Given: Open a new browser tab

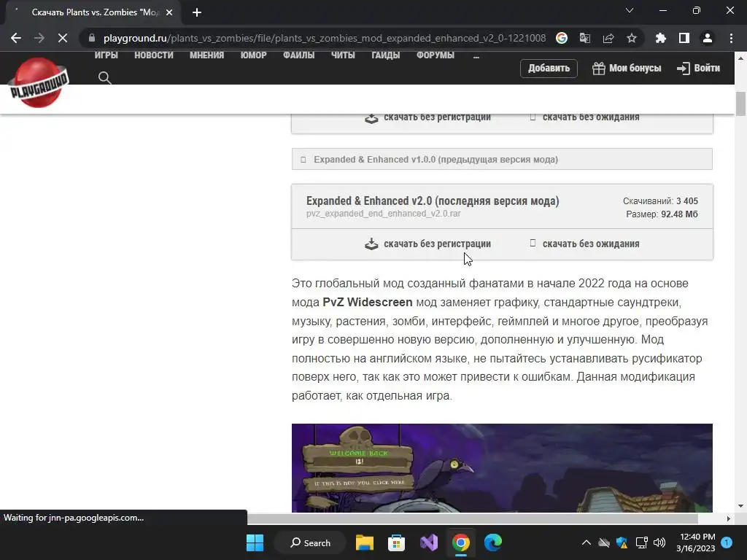Looking at the screenshot, I should click(197, 12).
